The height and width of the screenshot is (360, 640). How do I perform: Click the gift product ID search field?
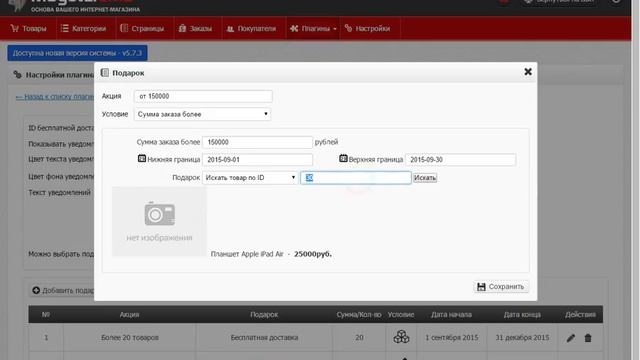point(356,178)
